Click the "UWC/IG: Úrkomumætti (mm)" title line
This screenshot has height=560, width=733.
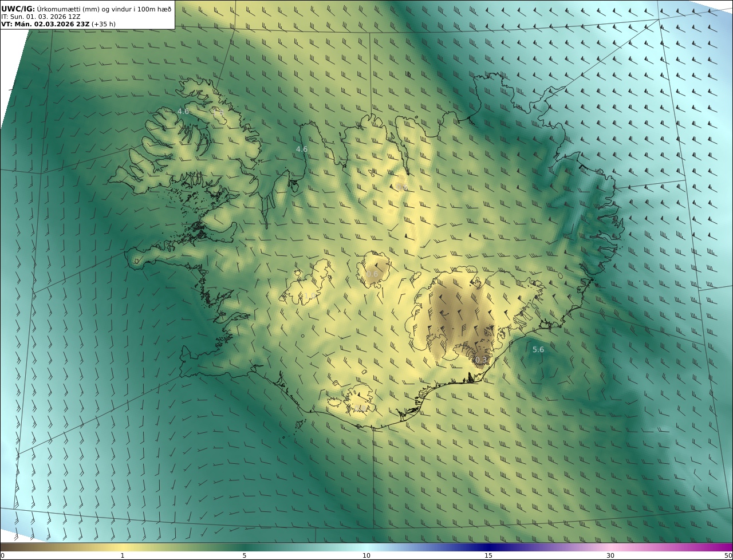[x=86, y=9]
